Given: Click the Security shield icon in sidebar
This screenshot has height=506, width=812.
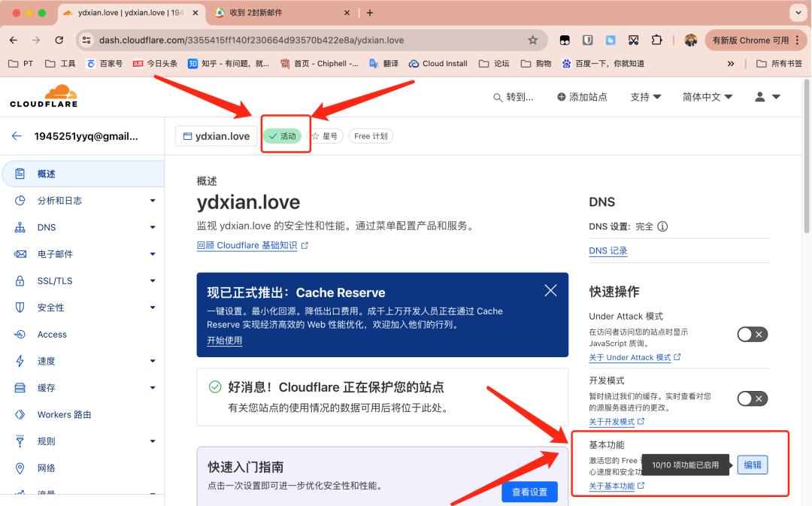Looking at the screenshot, I should click(x=20, y=308).
